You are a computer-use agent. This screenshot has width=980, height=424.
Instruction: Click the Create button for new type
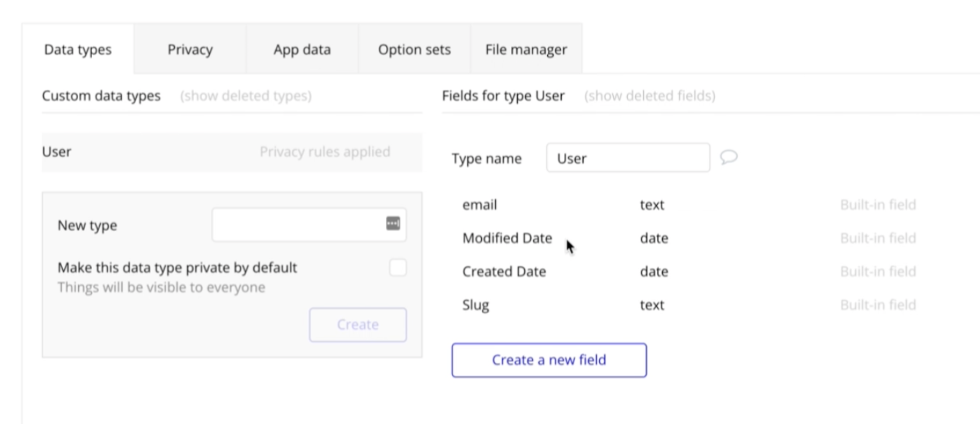pos(358,324)
